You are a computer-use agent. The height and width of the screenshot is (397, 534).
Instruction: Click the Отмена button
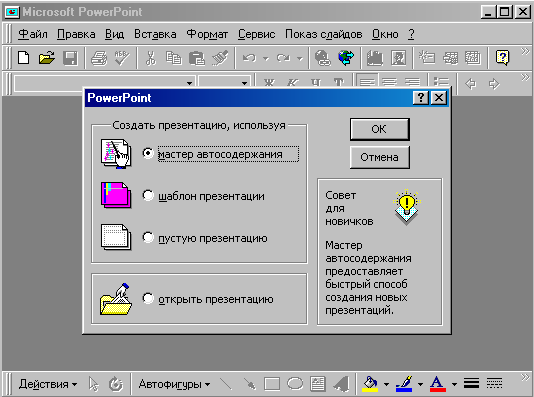pos(379,157)
